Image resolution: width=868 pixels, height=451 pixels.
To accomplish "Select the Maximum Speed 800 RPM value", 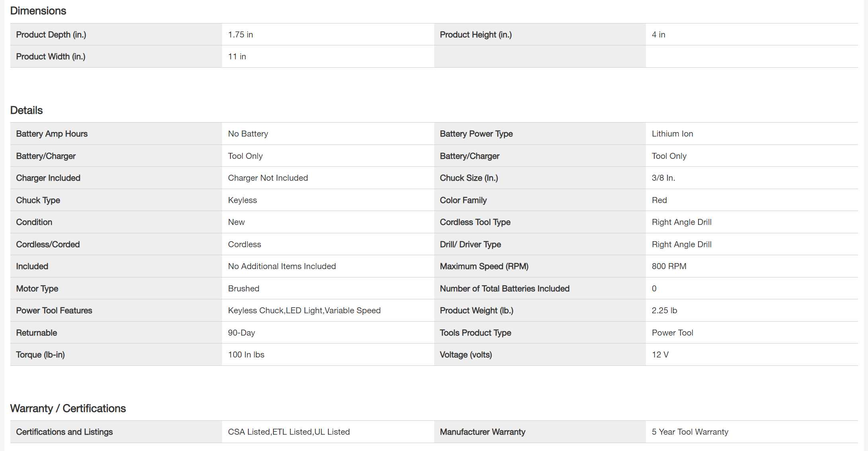I will pos(669,266).
